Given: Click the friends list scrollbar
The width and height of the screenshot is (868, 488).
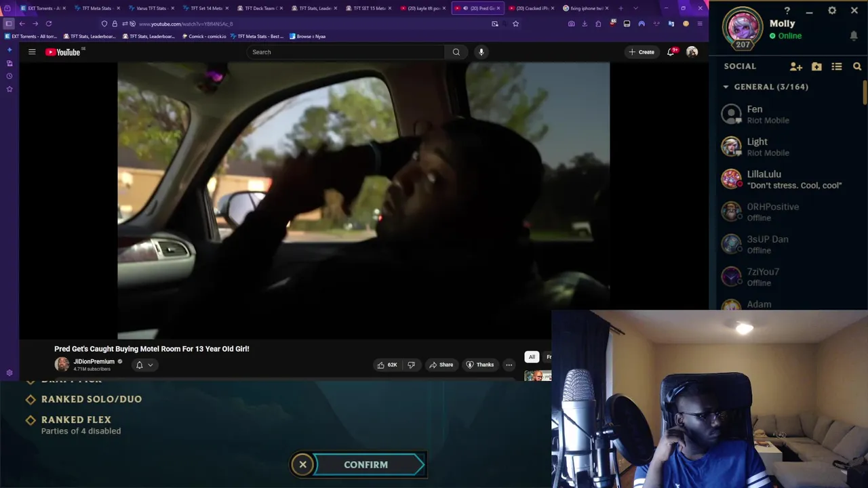Looking at the screenshot, I should (865, 92).
